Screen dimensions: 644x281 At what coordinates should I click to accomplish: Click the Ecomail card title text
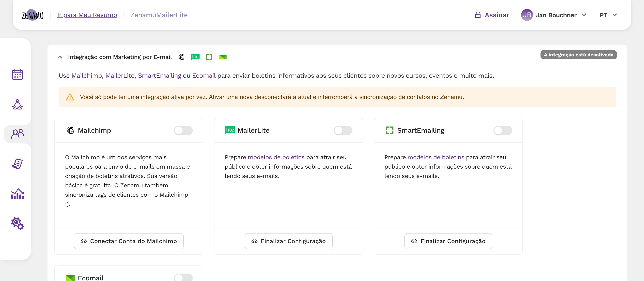point(91,278)
